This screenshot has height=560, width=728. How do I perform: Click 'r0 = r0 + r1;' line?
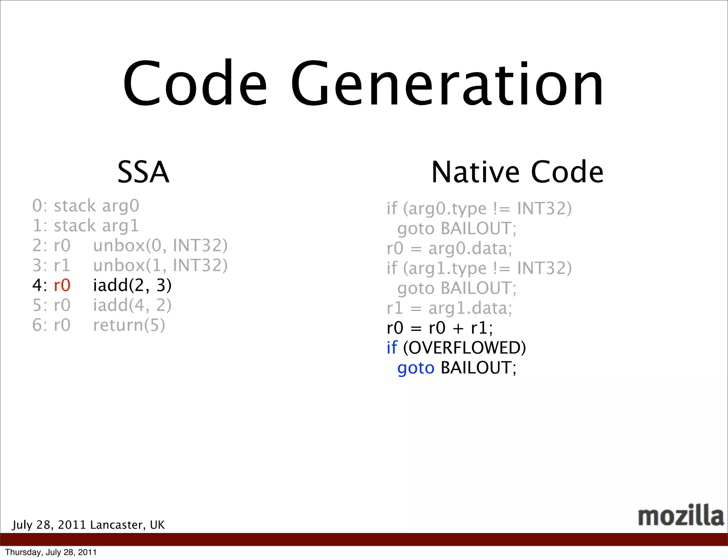coord(440,328)
